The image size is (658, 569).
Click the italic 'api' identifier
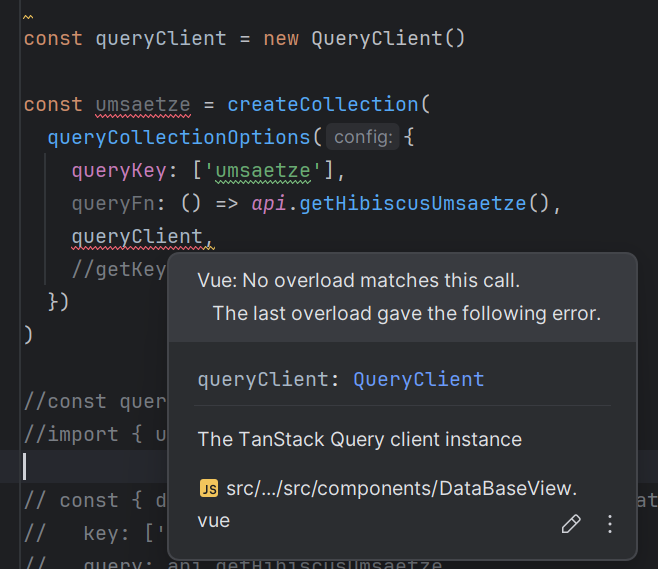269,204
